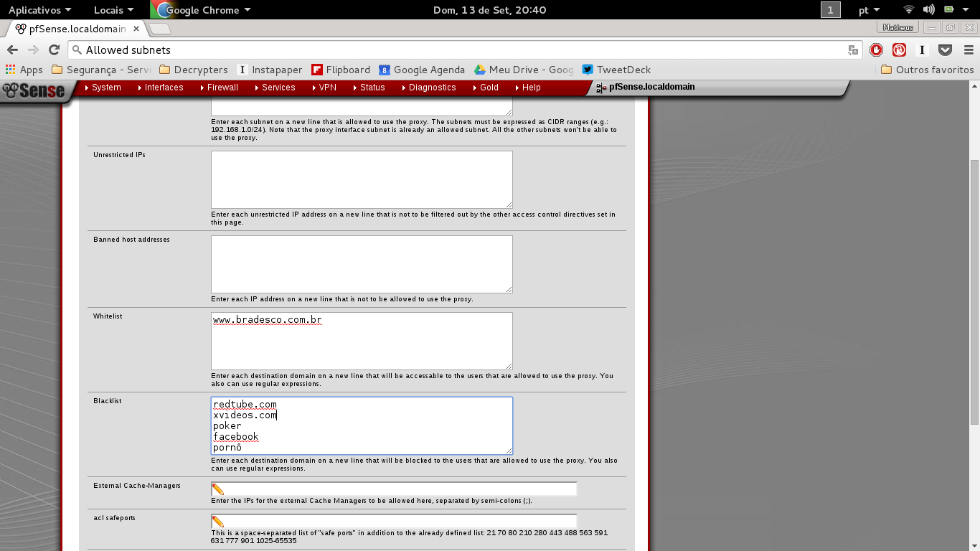Open the pt keyboard layout dropdown

click(870, 10)
